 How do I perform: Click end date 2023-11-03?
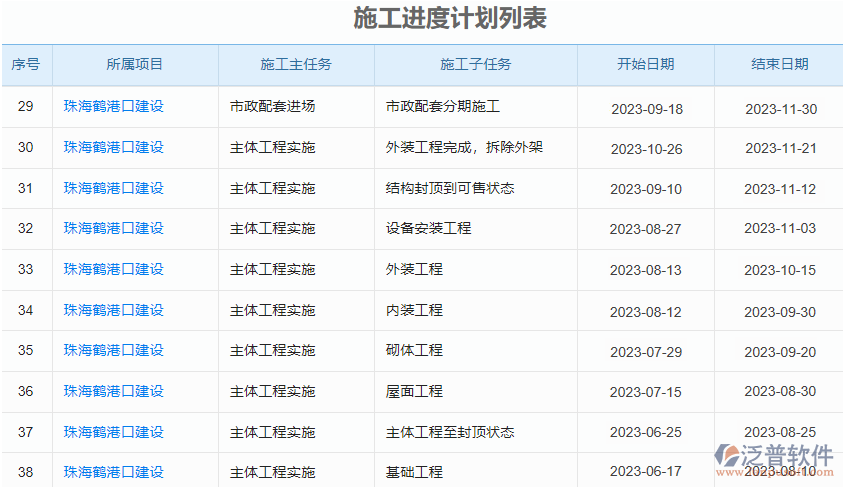pos(780,229)
